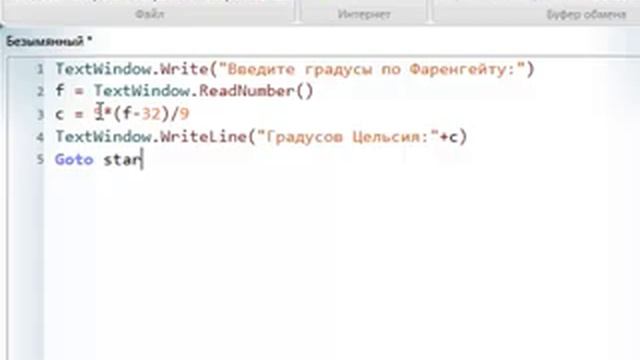This screenshot has width=640, height=360.
Task: Click line number 3 in the gutter
Action: (x=40, y=114)
